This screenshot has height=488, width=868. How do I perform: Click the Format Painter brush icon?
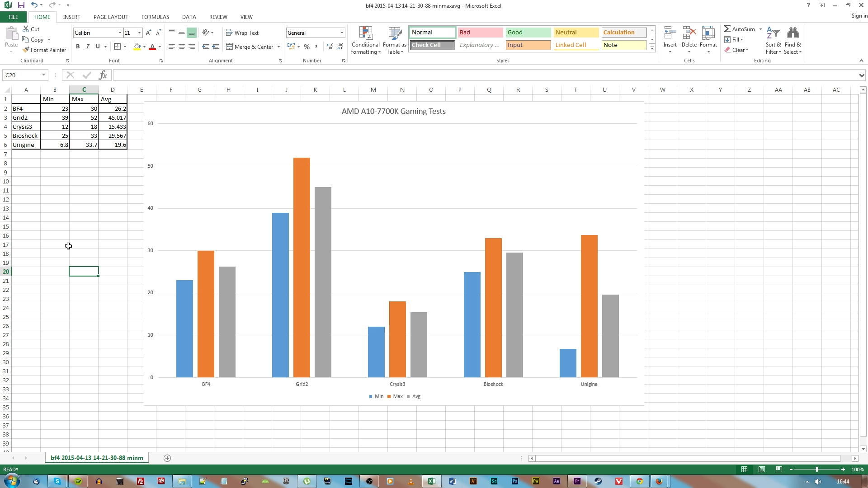point(26,50)
